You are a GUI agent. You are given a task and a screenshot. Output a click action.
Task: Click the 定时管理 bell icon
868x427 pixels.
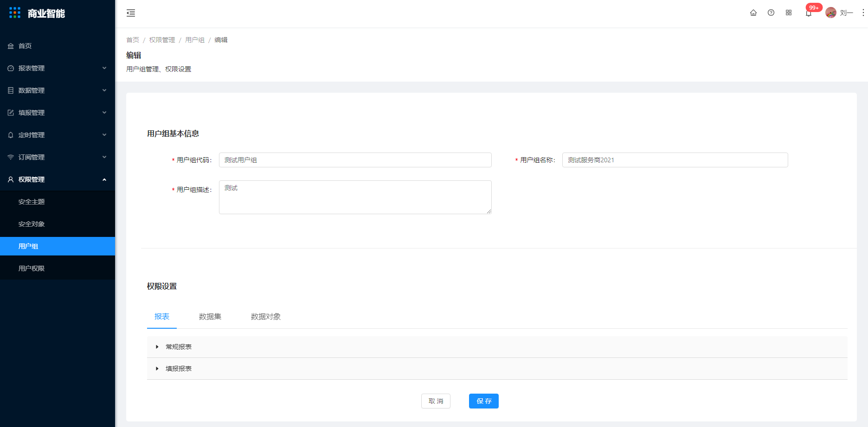(11, 135)
